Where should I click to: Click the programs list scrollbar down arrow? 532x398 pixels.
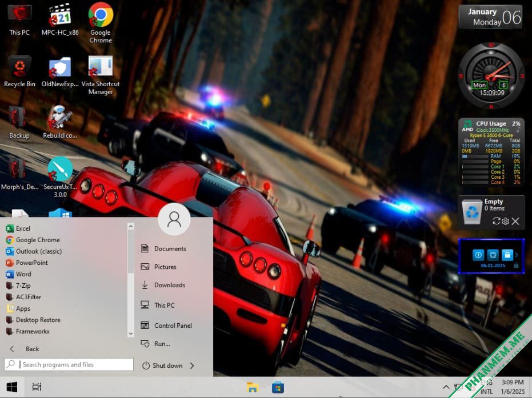tap(131, 333)
